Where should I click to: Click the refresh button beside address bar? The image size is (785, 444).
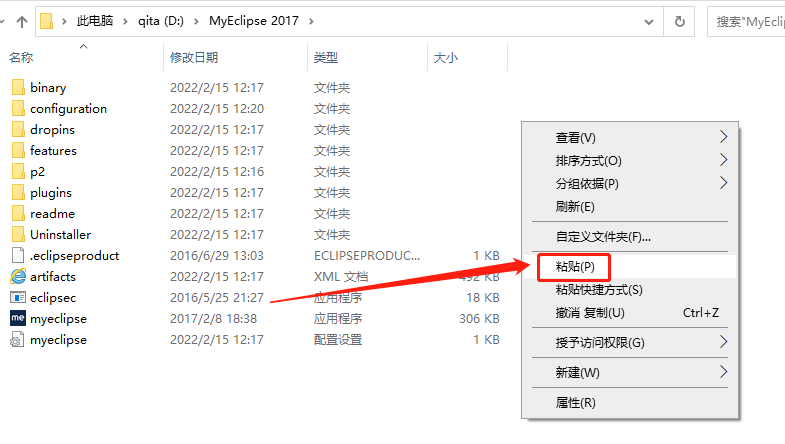pyautogui.click(x=679, y=22)
